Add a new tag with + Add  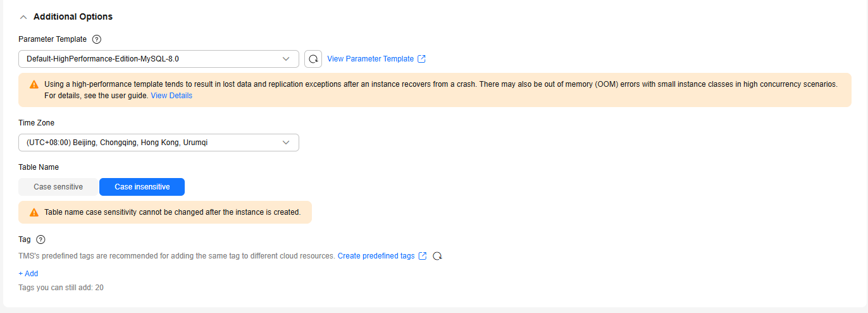point(28,274)
